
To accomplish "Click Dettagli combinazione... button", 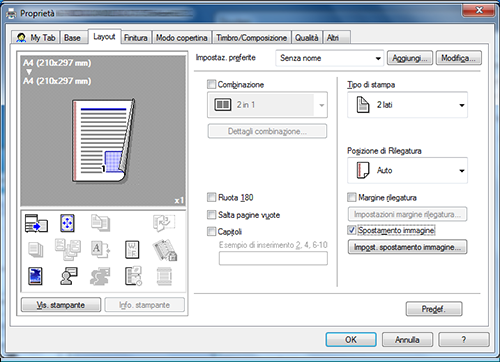I will click(x=267, y=131).
